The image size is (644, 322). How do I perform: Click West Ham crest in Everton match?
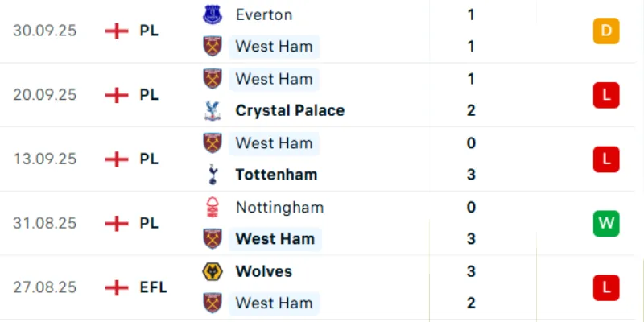(212, 46)
